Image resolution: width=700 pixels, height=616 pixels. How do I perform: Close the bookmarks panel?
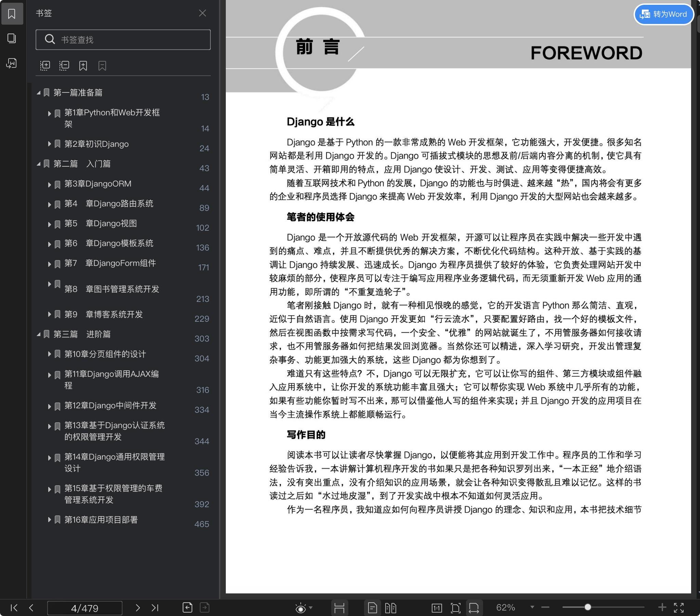click(203, 13)
